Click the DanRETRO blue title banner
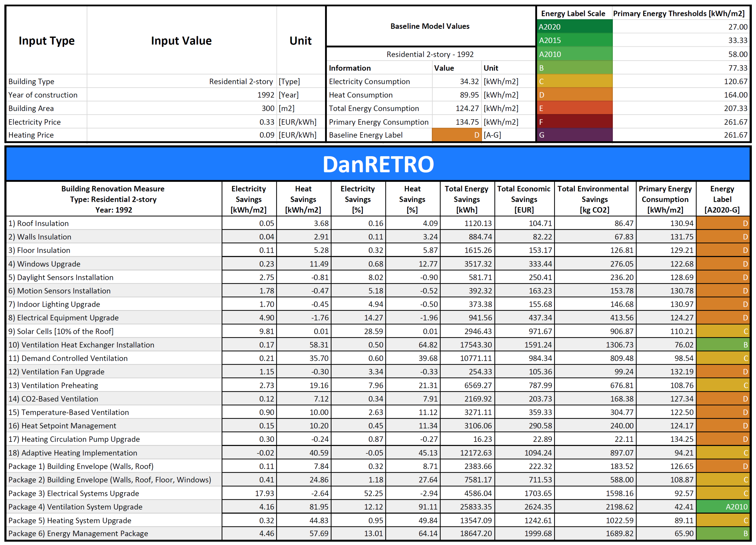Viewport: 756px width, 545px height. point(378,164)
